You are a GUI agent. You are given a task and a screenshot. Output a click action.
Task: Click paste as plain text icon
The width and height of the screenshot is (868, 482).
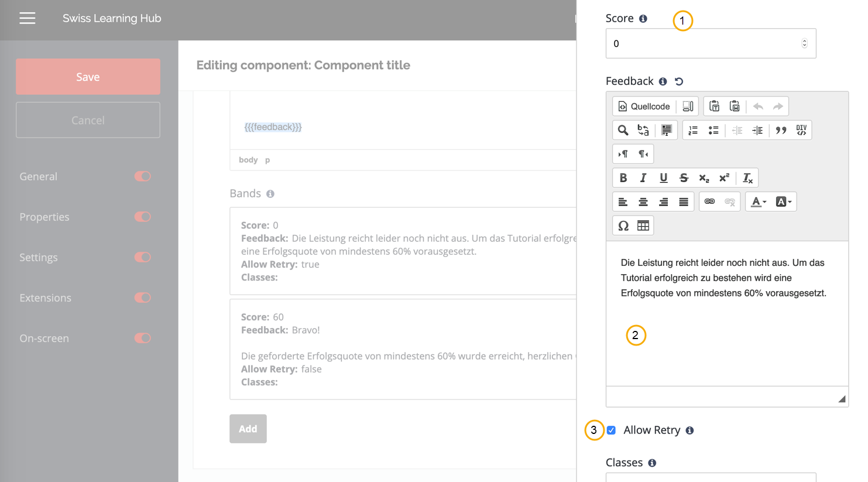click(714, 107)
